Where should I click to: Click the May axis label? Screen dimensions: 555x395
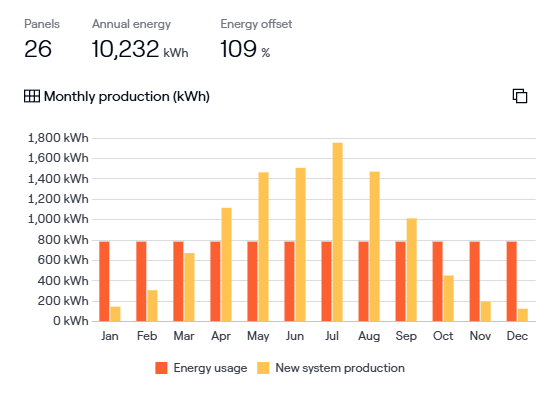pos(258,336)
